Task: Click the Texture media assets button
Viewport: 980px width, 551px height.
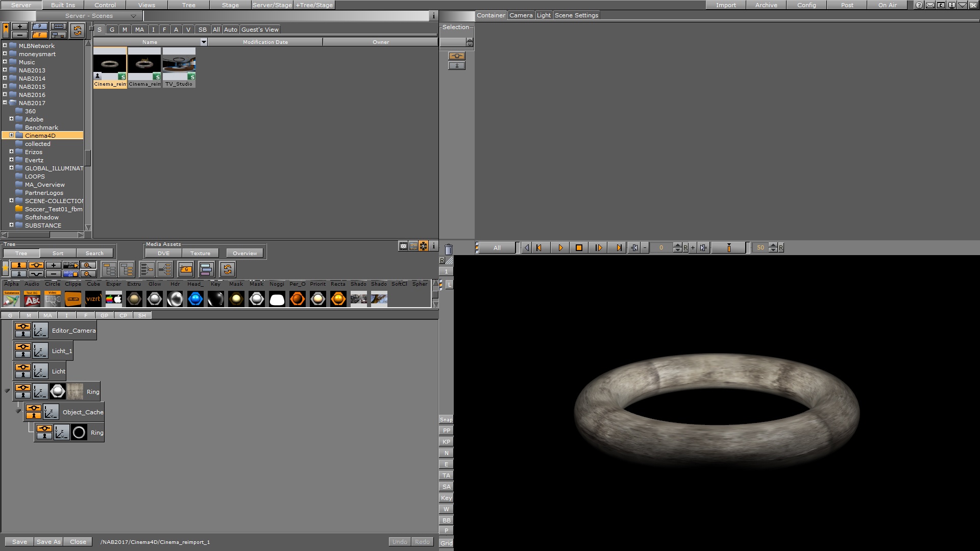Action: pyautogui.click(x=200, y=253)
